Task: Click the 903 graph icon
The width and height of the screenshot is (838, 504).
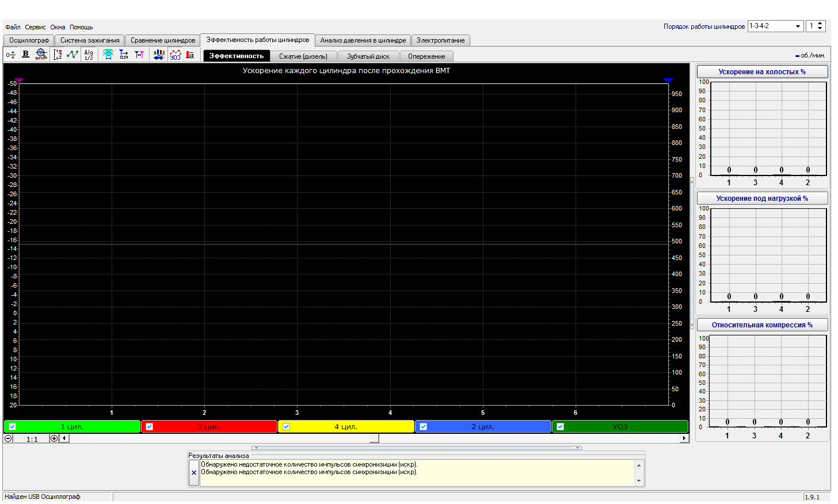Action: 176,55
